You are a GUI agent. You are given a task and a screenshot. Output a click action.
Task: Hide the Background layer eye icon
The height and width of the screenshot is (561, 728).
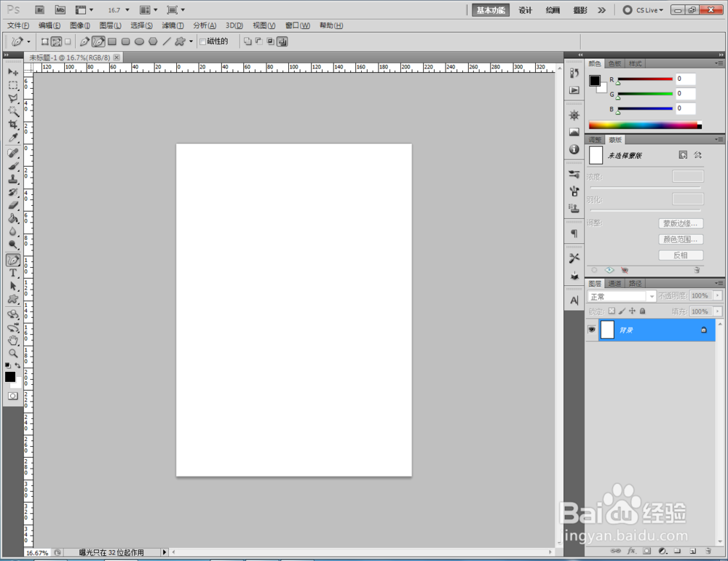591,330
